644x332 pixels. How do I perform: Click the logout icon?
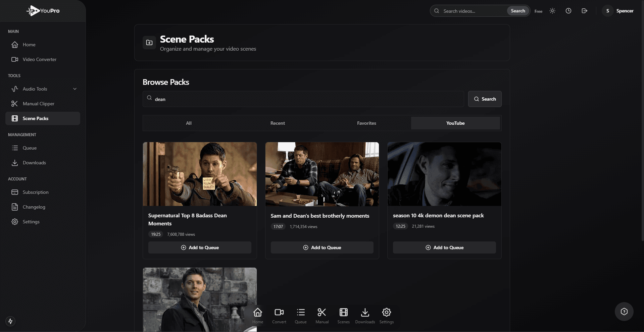click(585, 11)
